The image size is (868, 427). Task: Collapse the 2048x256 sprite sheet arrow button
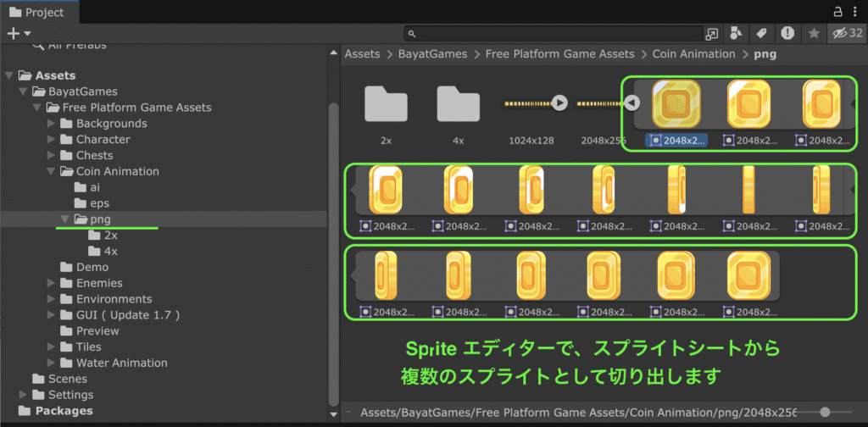point(632,103)
